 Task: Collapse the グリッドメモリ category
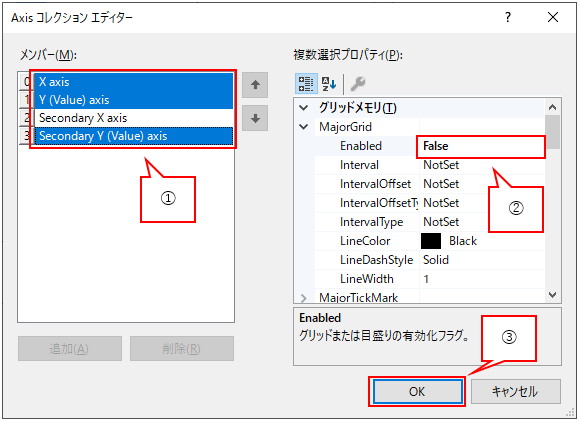tap(303, 108)
